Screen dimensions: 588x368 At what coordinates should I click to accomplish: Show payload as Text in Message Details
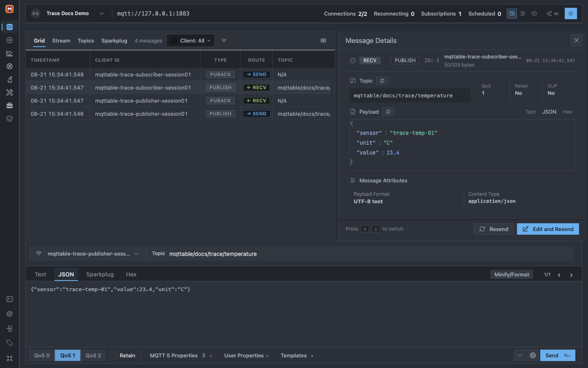tap(530, 112)
